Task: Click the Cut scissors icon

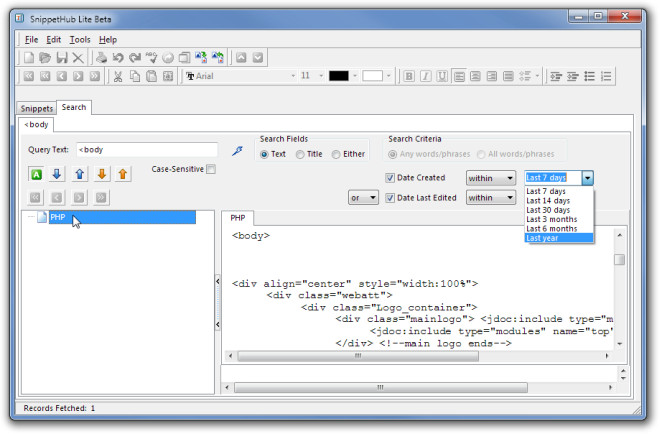Action: point(118,76)
